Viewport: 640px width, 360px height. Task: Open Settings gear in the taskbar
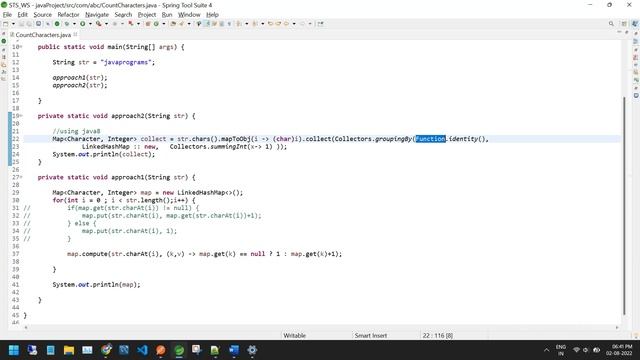pos(252,350)
